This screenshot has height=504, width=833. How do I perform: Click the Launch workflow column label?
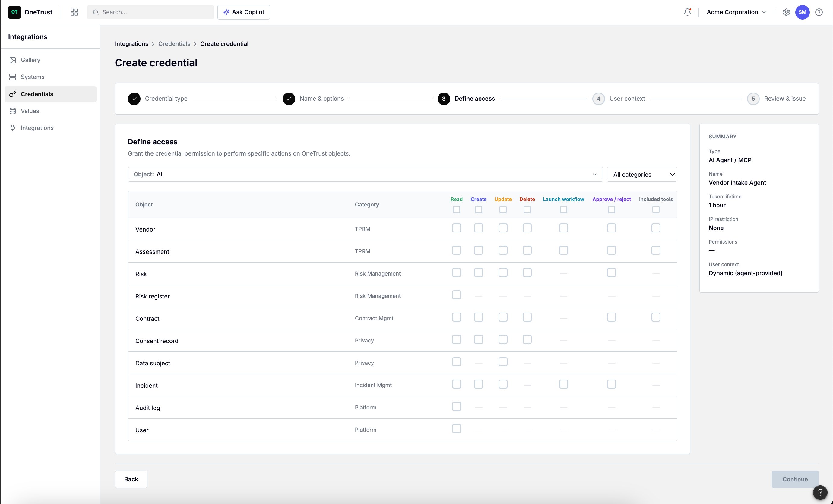563,199
